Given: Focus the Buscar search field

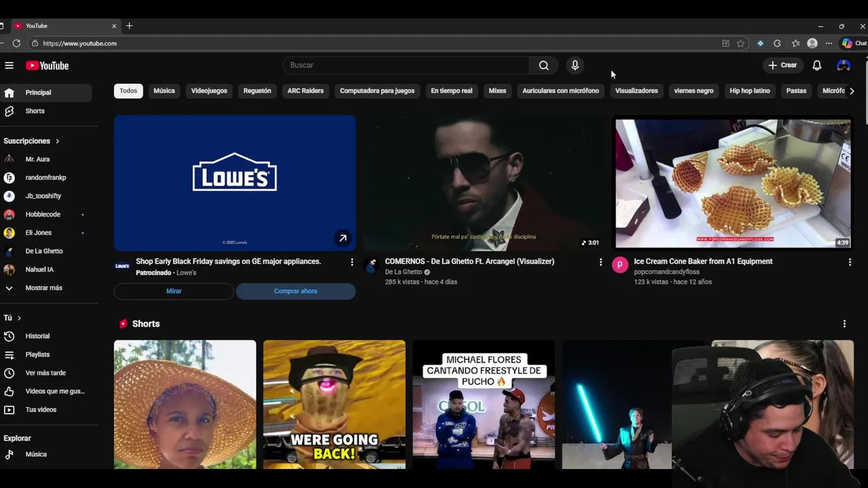Looking at the screenshot, I should [406, 65].
